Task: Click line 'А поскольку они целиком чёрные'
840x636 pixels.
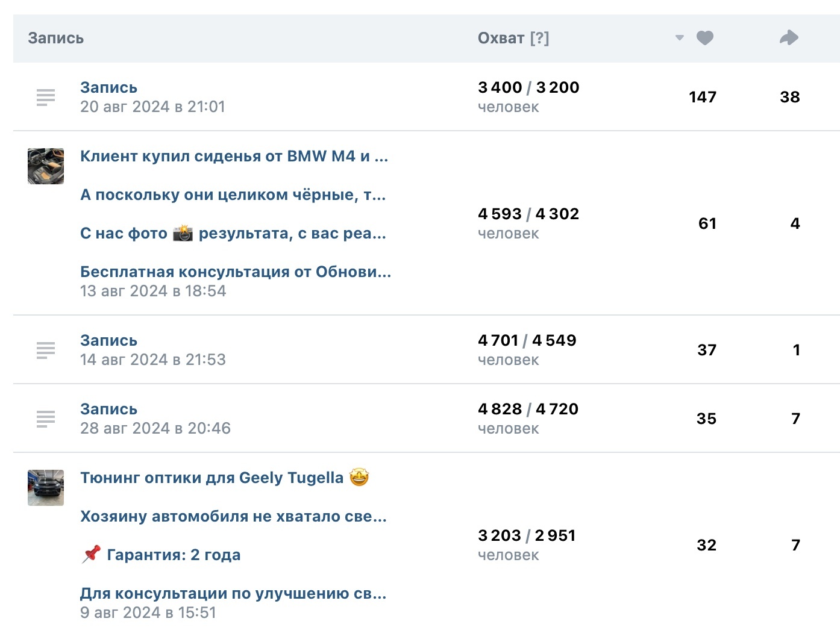Action: [x=233, y=195]
